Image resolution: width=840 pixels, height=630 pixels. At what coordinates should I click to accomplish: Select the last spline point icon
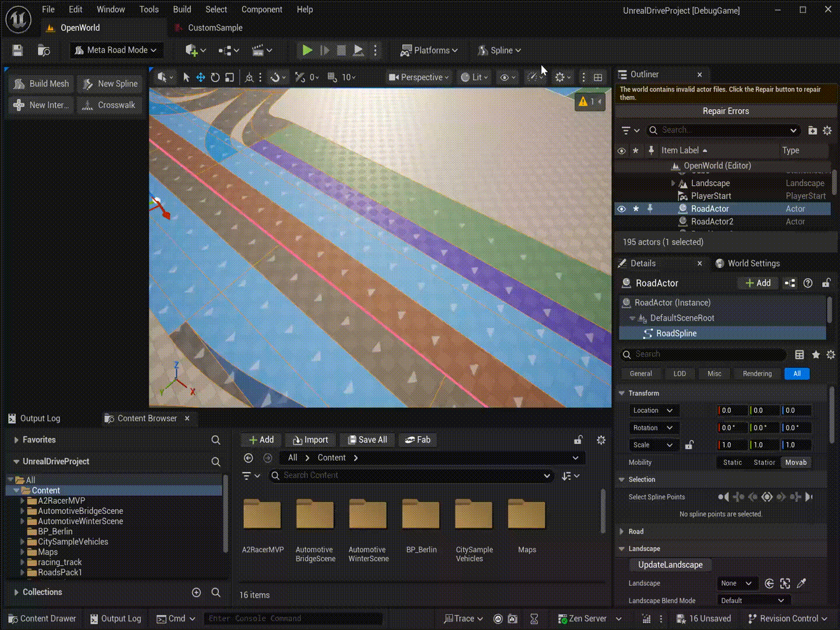point(809,497)
